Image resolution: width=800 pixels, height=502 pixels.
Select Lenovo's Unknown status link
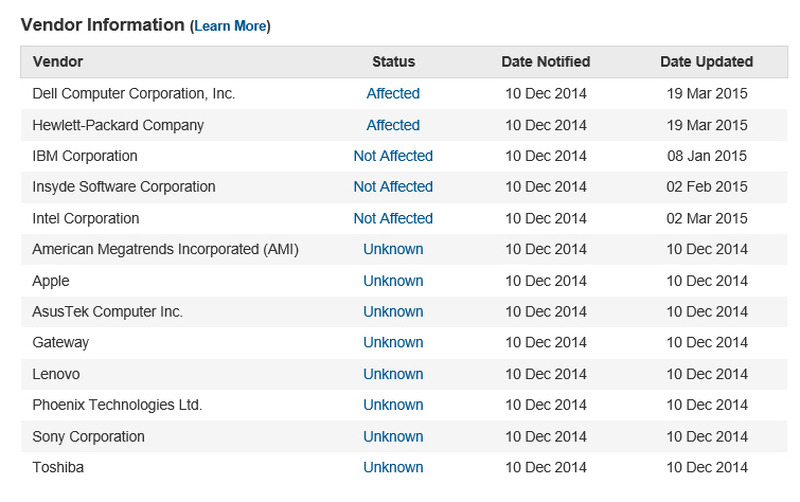393,374
